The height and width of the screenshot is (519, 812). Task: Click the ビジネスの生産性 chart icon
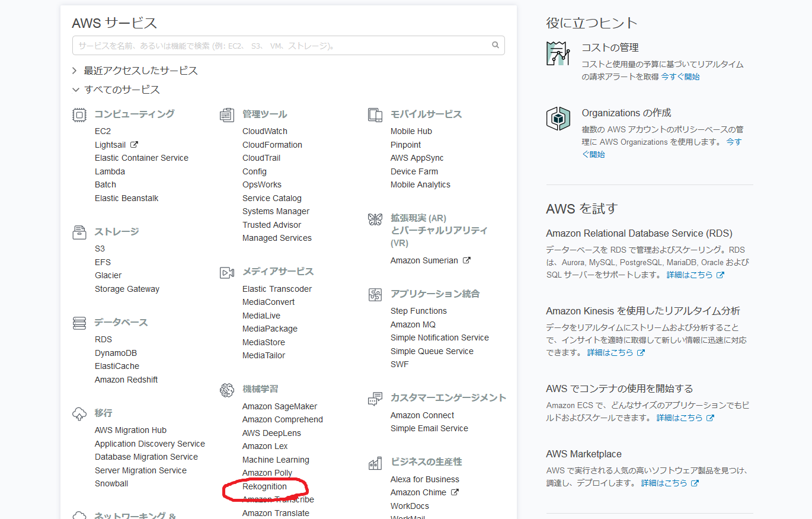click(375, 463)
